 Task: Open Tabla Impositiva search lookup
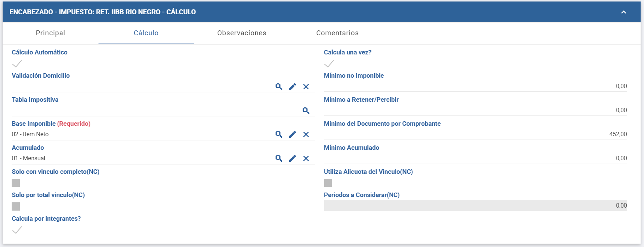point(306,111)
